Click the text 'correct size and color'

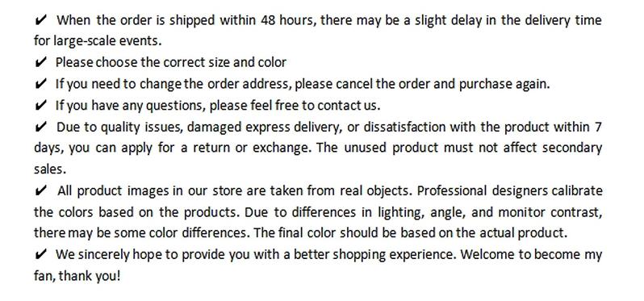click(224, 62)
